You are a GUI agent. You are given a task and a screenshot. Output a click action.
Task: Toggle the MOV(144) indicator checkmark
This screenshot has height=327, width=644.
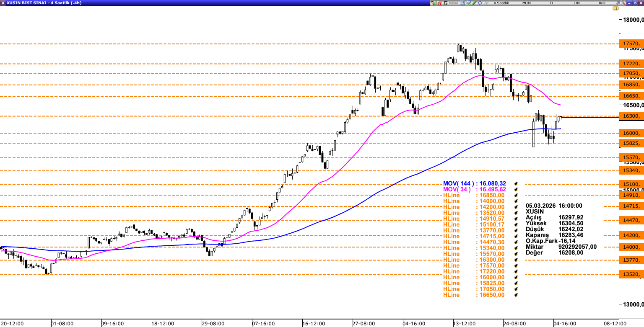point(516,183)
